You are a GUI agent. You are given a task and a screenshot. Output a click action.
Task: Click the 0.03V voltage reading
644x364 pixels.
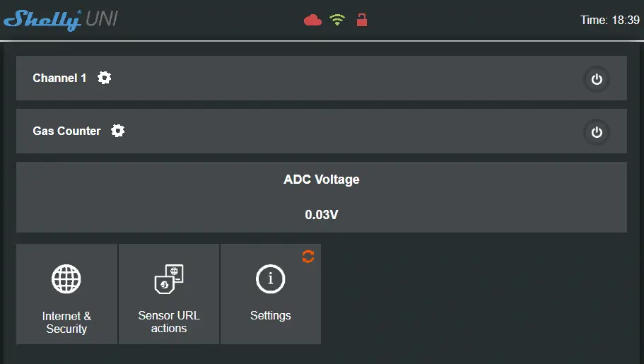tap(322, 214)
